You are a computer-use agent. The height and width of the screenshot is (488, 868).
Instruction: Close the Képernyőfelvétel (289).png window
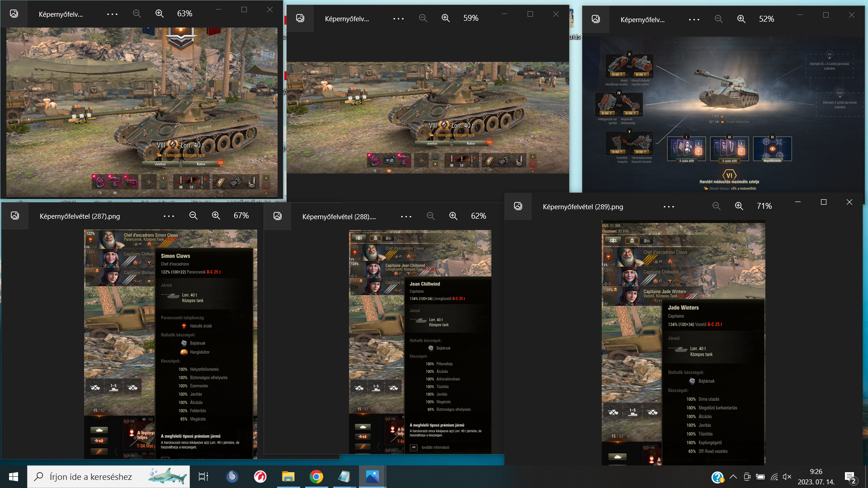[849, 202]
